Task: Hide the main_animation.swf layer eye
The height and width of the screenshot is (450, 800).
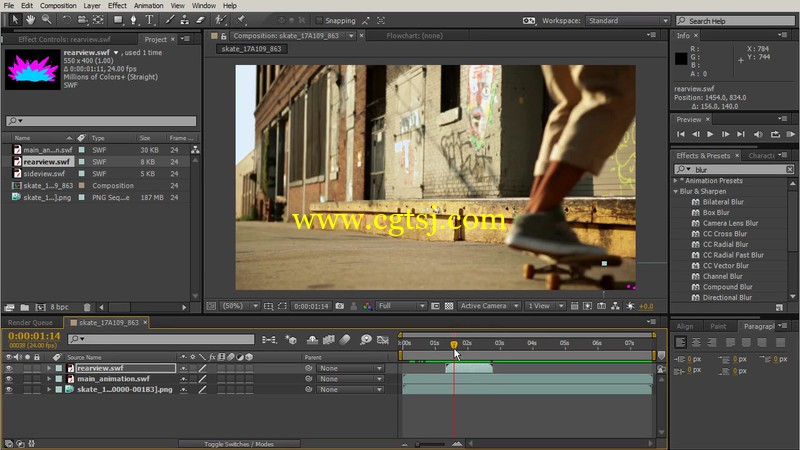Action: click(x=9, y=379)
